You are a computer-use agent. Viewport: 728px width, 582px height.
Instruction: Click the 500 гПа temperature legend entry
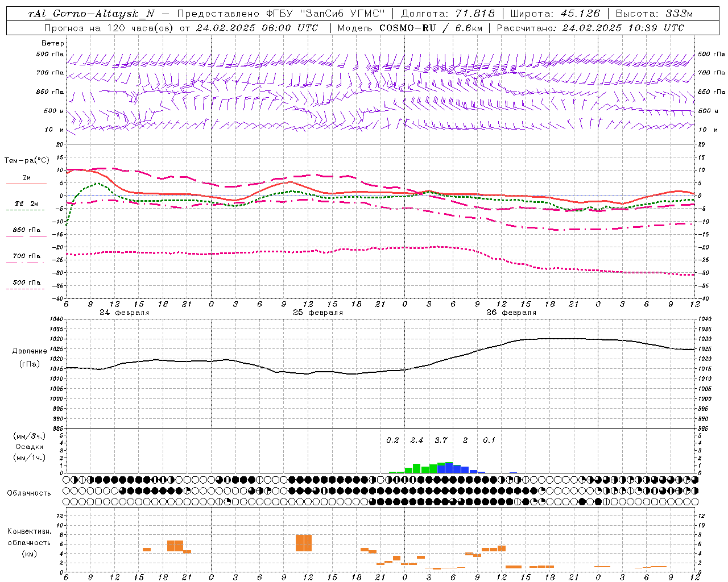click(x=26, y=284)
